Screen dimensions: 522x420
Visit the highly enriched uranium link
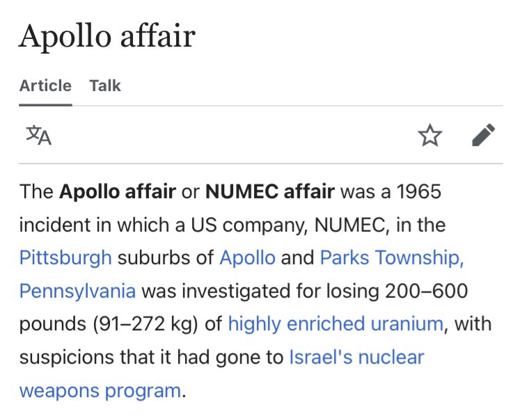click(x=335, y=323)
